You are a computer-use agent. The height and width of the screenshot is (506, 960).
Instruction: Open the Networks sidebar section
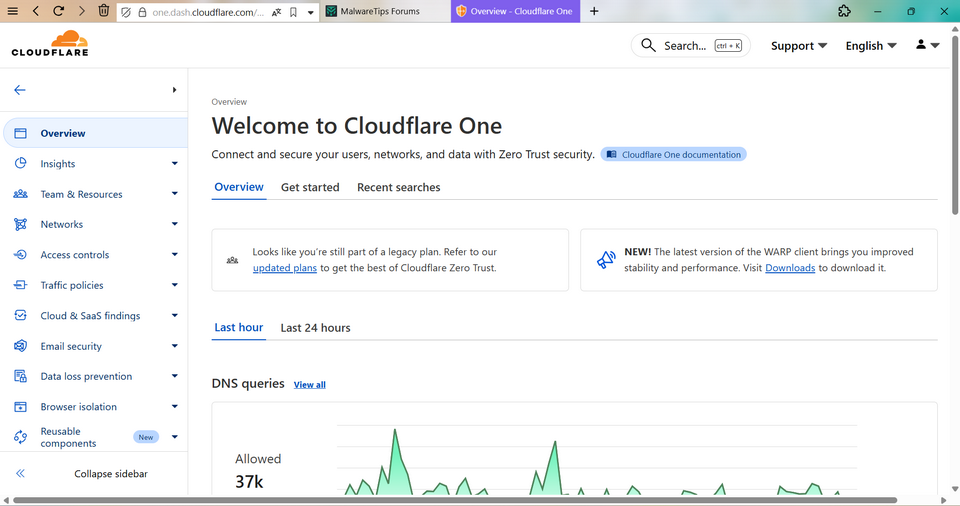click(x=62, y=224)
